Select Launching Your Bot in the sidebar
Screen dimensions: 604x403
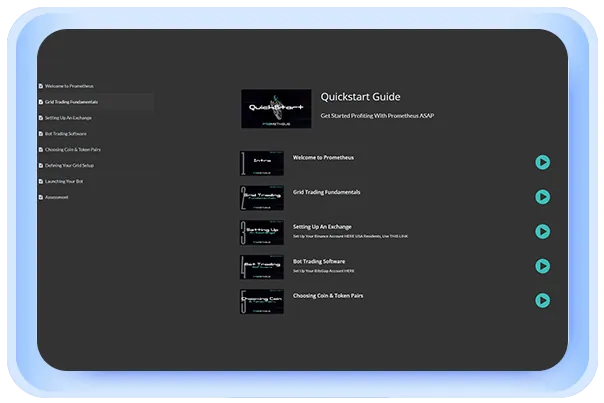(x=64, y=181)
